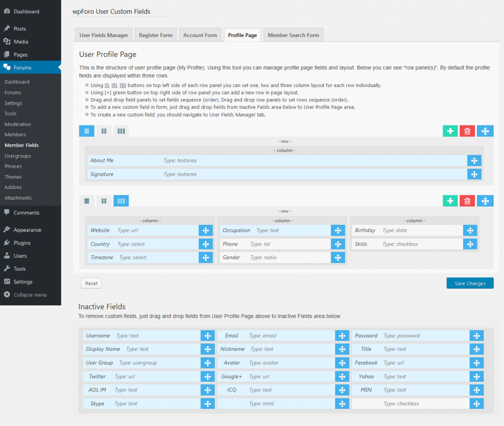Delete the second row using the trash icon
The height and width of the screenshot is (426, 504).
click(x=467, y=201)
